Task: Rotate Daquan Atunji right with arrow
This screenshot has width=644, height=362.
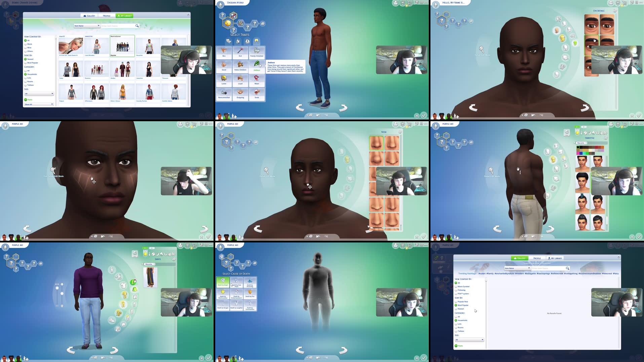Action: (x=343, y=108)
